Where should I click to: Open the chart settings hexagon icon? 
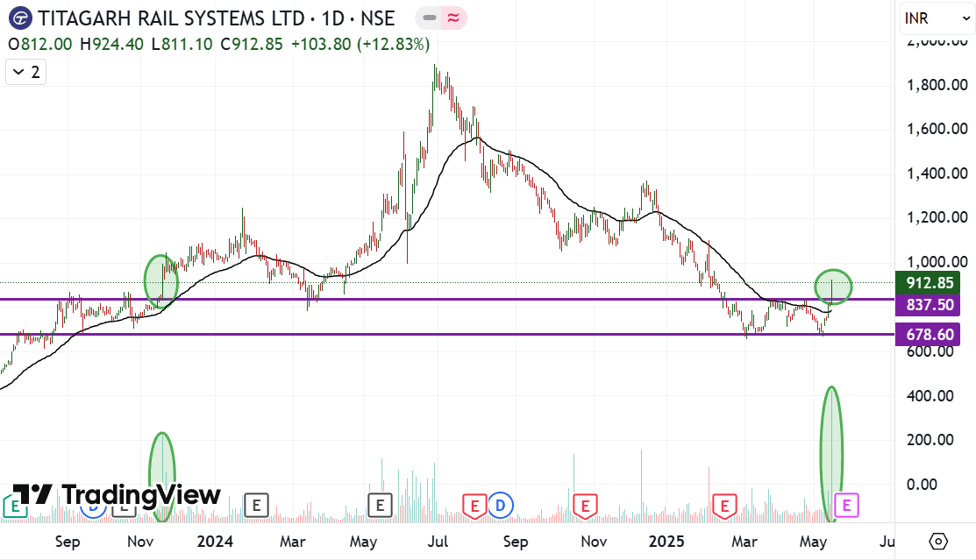[x=938, y=542]
